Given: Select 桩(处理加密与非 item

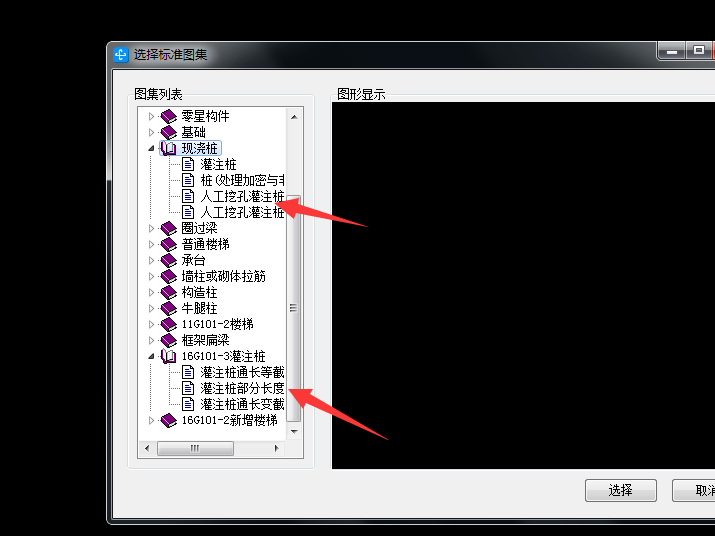Looking at the screenshot, I should pos(242,180).
